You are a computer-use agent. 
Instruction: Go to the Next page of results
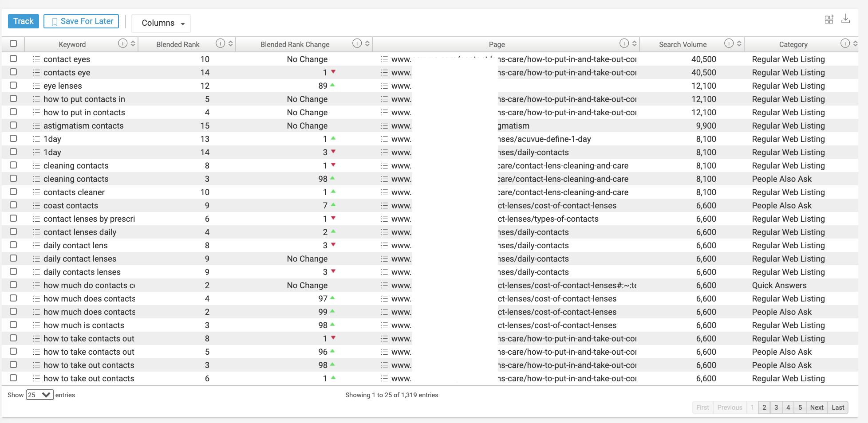(817, 407)
